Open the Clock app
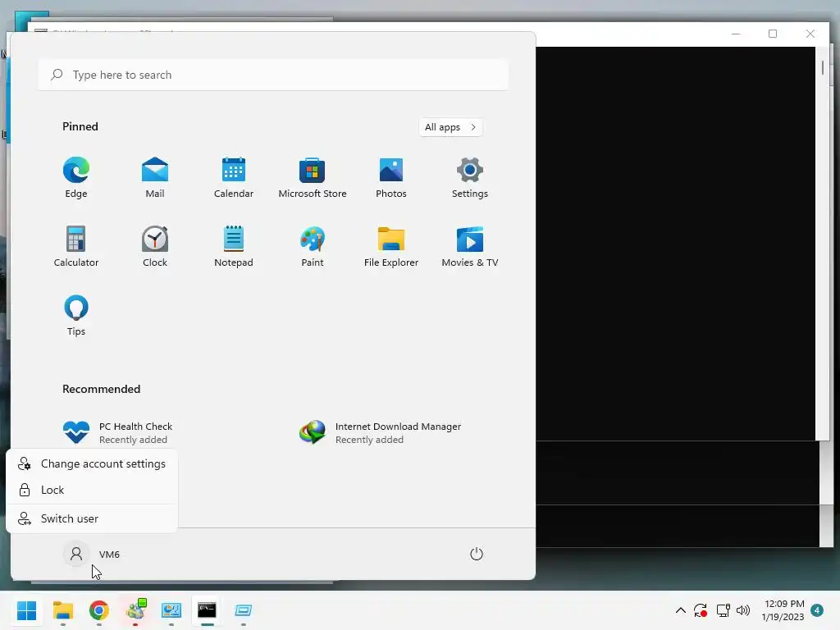This screenshot has width=840, height=630. click(155, 246)
